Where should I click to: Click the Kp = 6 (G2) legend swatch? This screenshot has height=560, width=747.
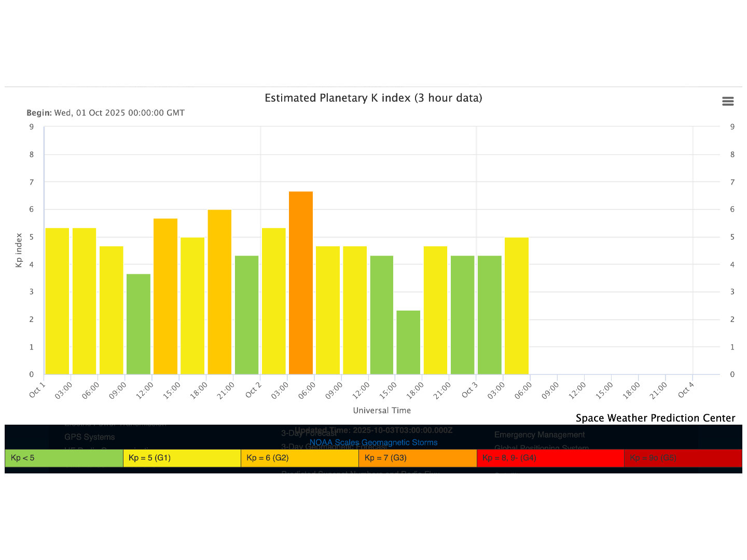pyautogui.click(x=299, y=458)
